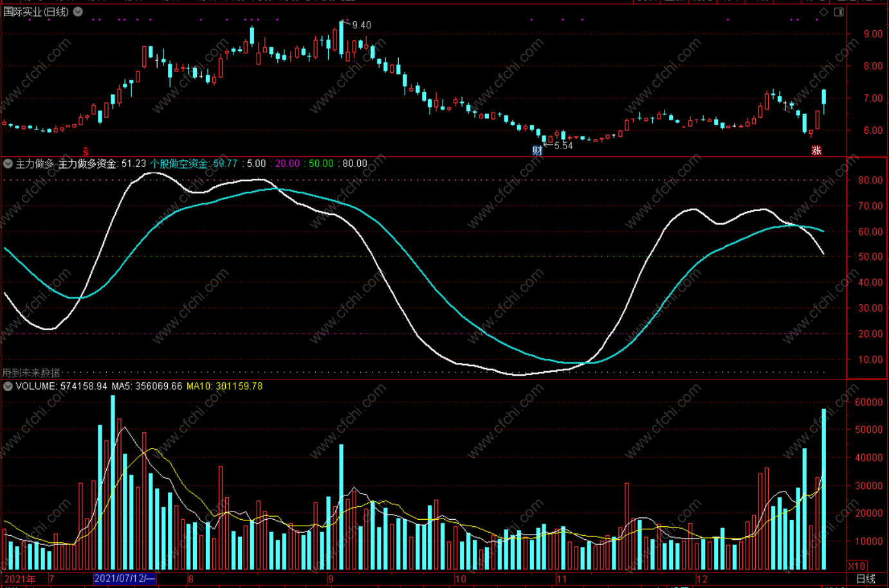
Task: Click month 9 on the time axis
Action: coord(331,579)
